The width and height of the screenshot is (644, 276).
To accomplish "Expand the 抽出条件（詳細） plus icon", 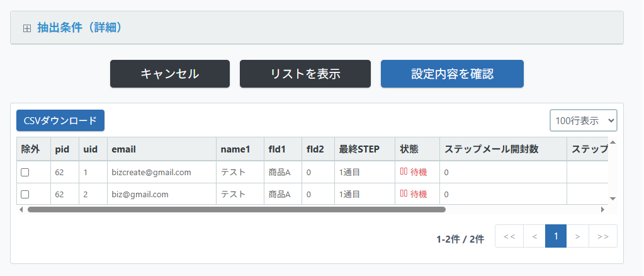I will [27, 28].
